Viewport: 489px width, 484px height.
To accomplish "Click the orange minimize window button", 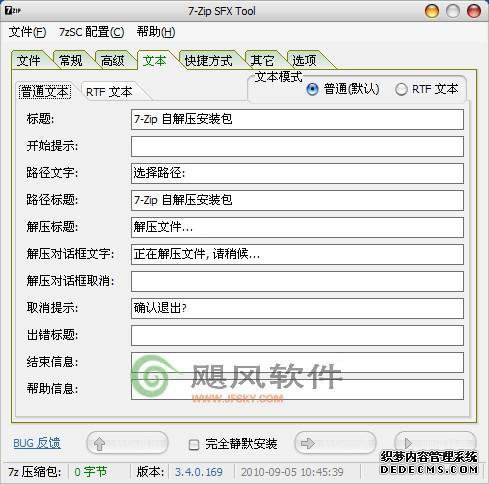I will 432,11.
